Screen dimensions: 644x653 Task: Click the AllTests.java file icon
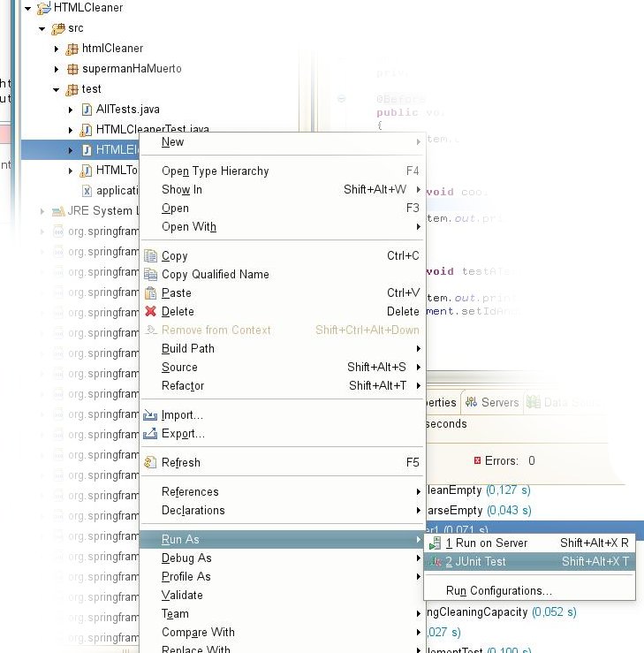pos(87,110)
